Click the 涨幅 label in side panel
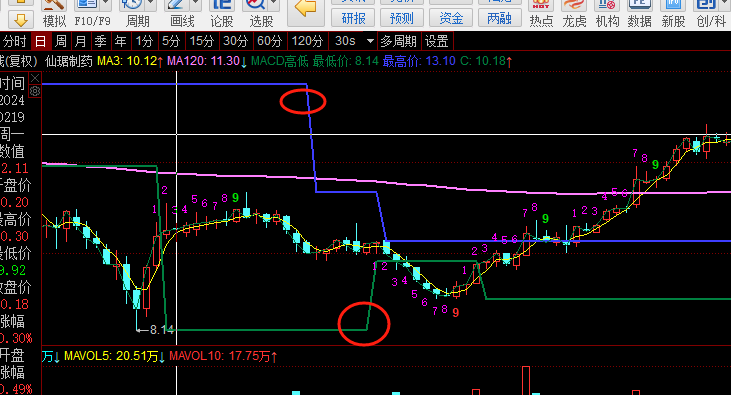Image resolution: width=731 pixels, height=395 pixels. 12,321
